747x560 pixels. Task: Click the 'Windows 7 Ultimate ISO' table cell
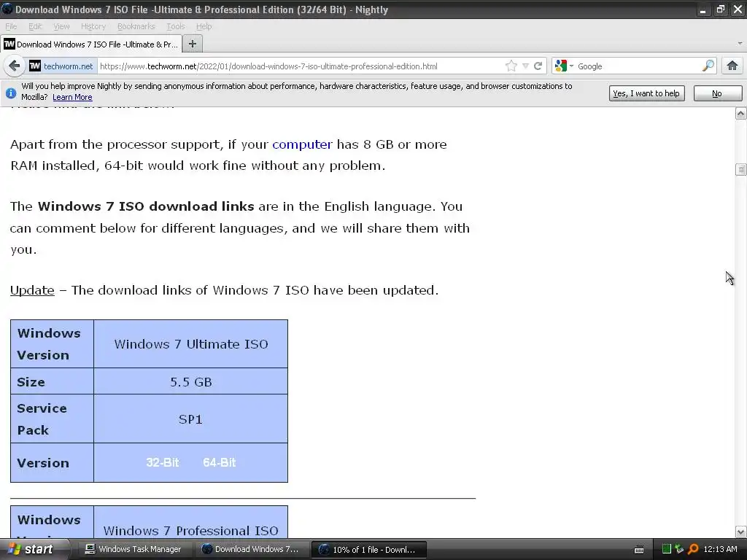pyautogui.click(x=191, y=344)
